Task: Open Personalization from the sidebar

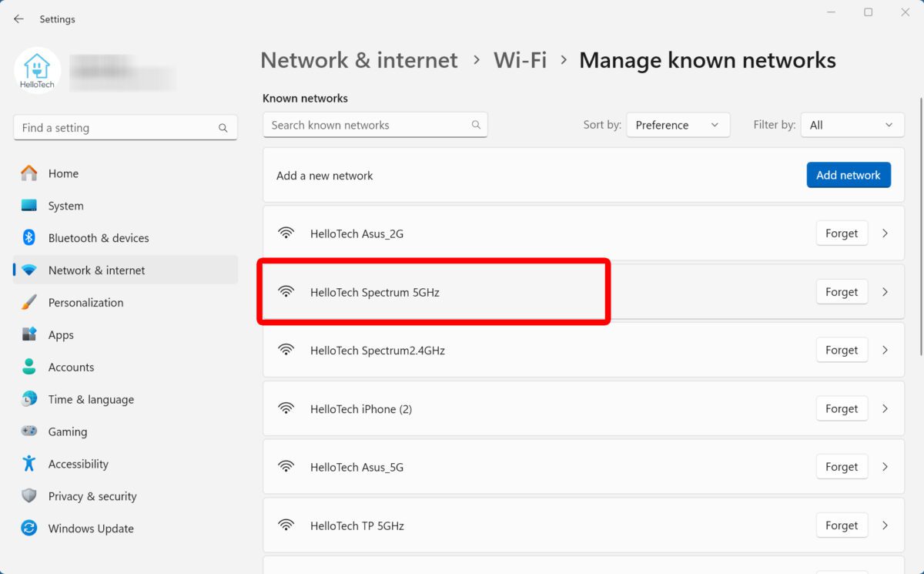Action: pyautogui.click(x=85, y=303)
